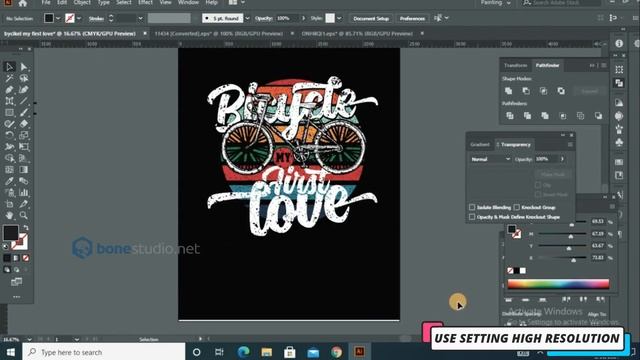Select the Rotate tool
Viewport: 640px width, 360px height.
tap(9, 135)
